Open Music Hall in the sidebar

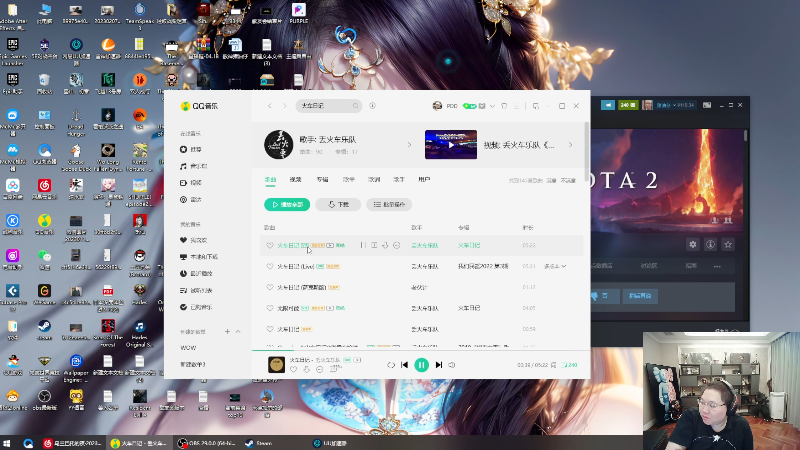pos(193,166)
